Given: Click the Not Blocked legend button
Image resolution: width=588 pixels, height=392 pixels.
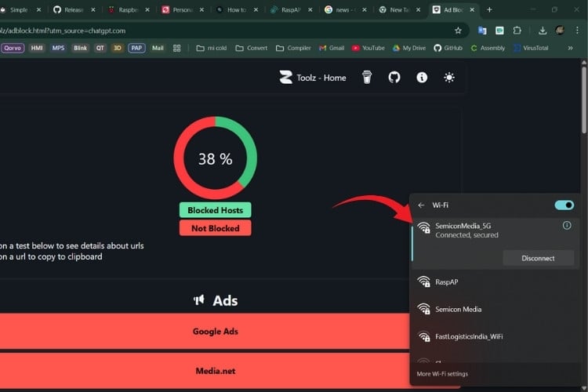Looking at the screenshot, I should click(x=216, y=228).
